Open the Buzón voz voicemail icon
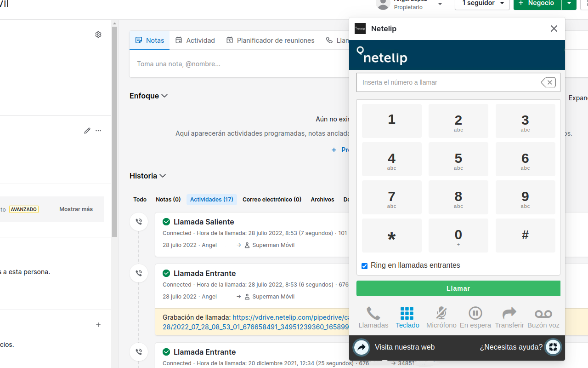Screen dimensions: 588x368 (x=543, y=314)
